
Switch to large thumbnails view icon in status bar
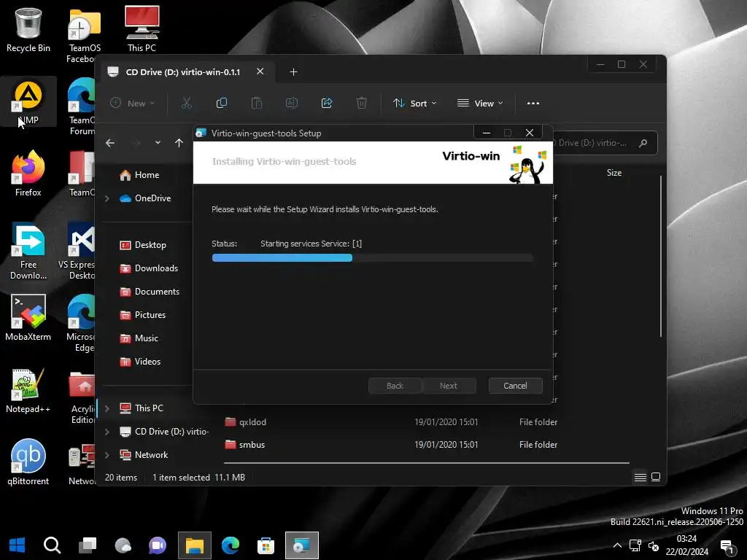pos(656,477)
